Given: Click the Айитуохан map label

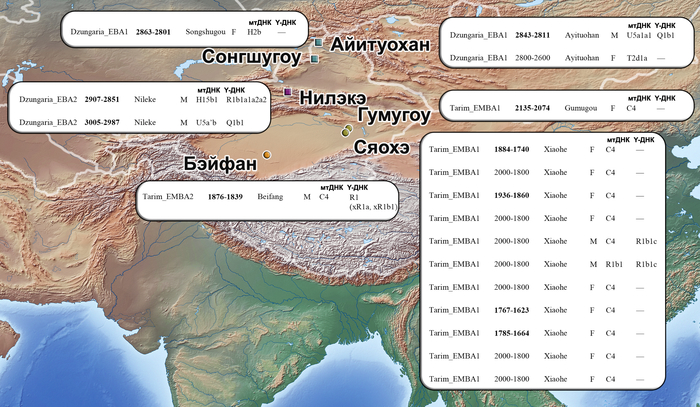Looking at the screenshot, I should point(380,45).
